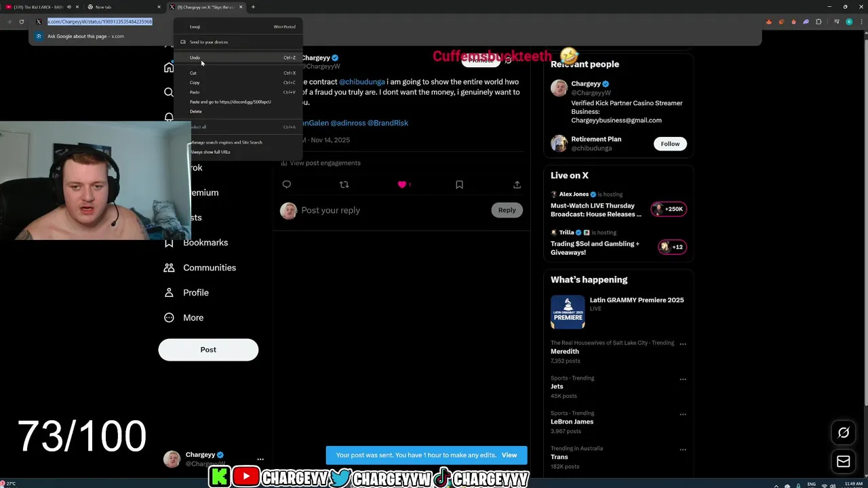Select Delete in the context menu
This screenshot has height=488, width=868.
238,111
